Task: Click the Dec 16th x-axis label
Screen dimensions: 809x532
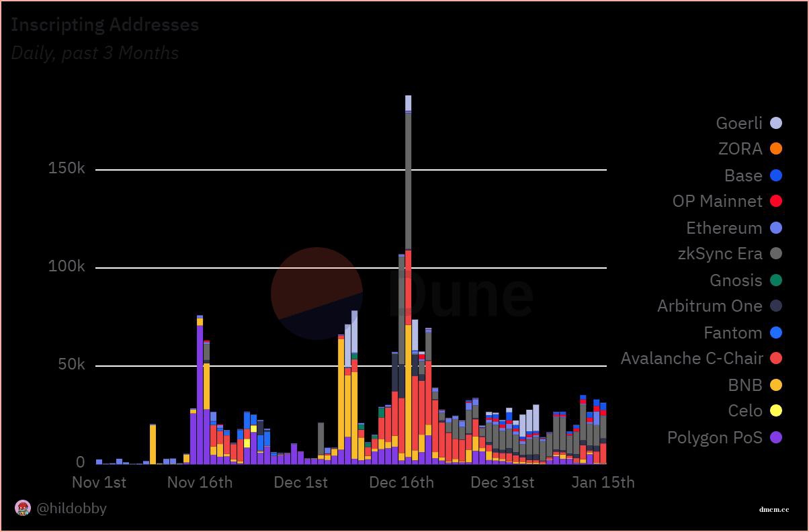Action: click(402, 482)
